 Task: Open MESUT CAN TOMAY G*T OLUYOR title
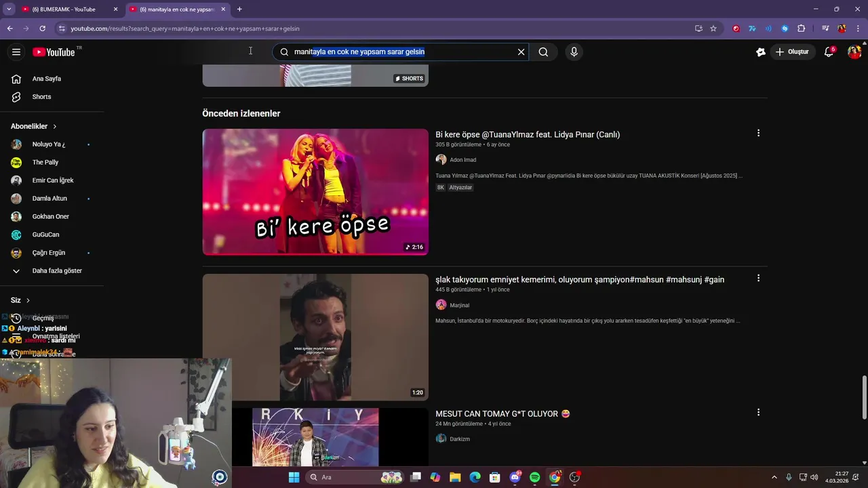[x=502, y=413]
